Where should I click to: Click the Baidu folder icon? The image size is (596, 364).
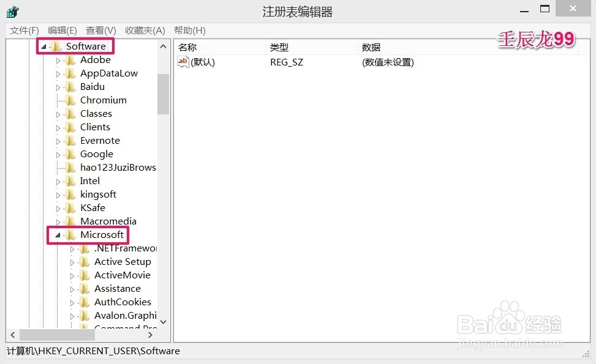70,87
